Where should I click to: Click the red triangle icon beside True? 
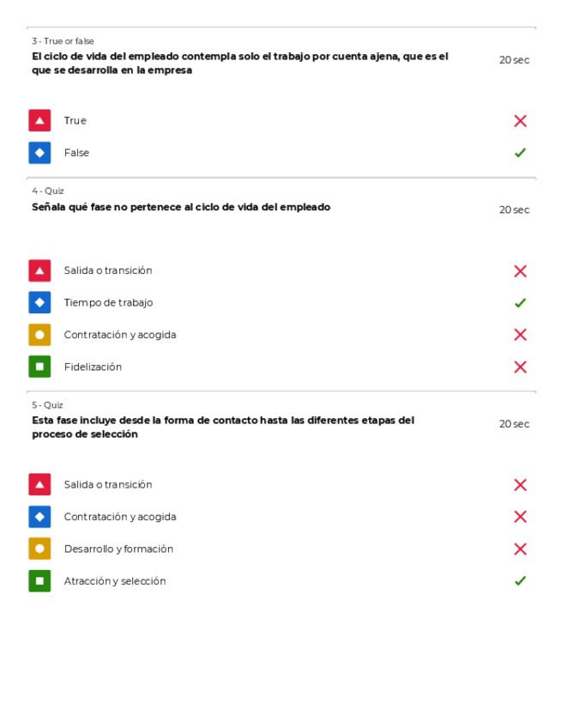(x=39, y=121)
